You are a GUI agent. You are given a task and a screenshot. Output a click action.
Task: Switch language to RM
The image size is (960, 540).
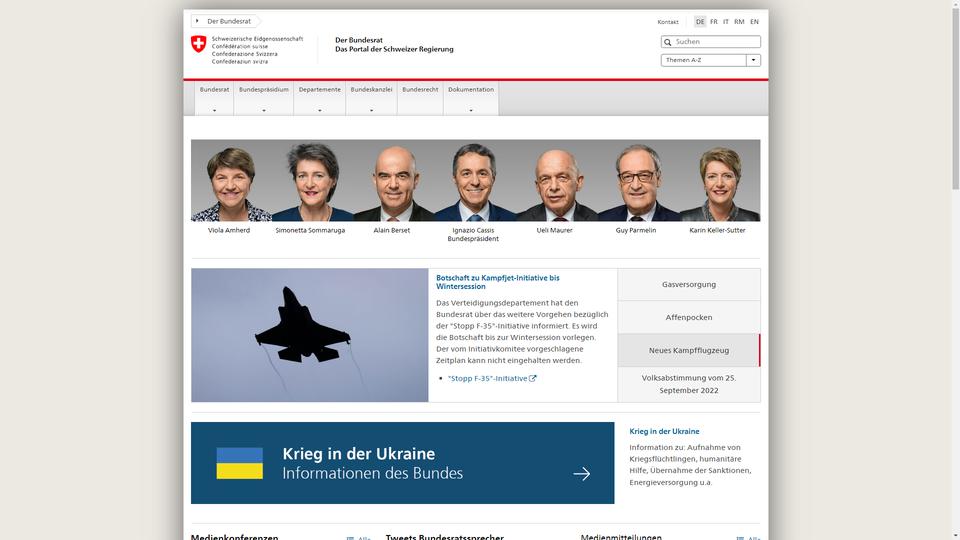coord(739,21)
